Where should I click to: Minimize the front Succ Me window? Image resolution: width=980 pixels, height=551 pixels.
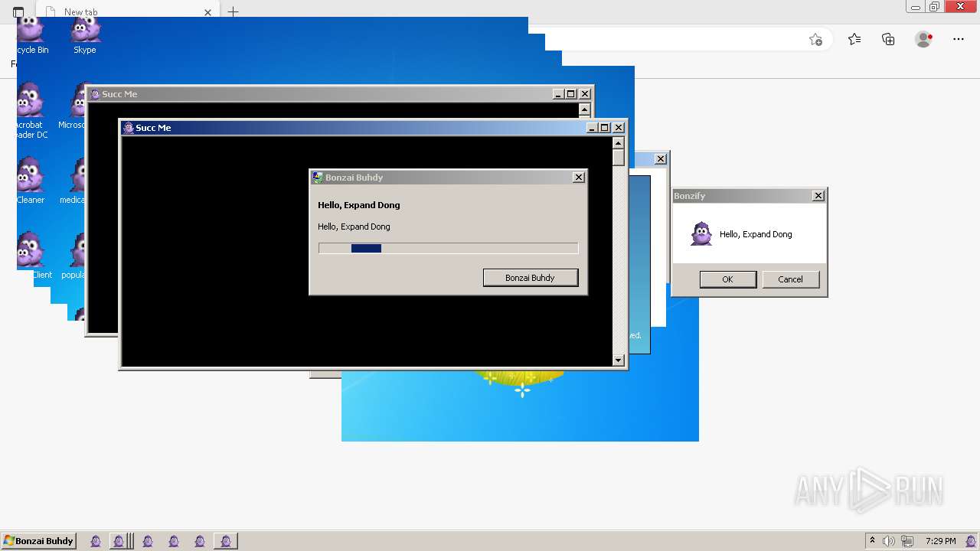[592, 128]
